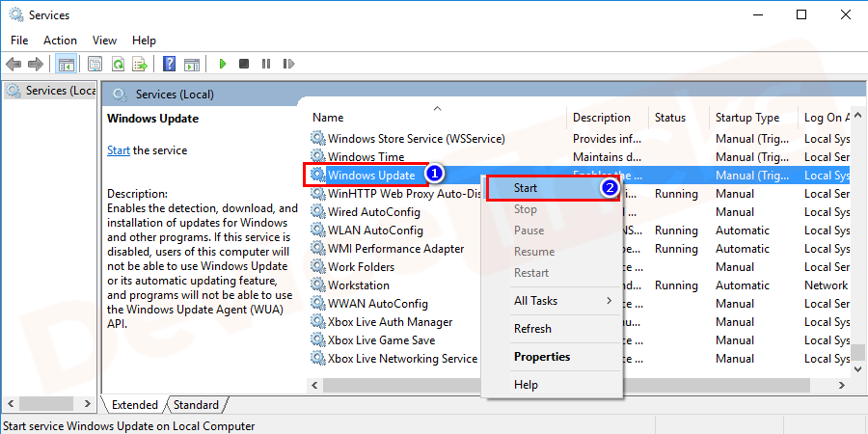
Task: Click gear icon of Windows Update row
Action: tap(317, 175)
